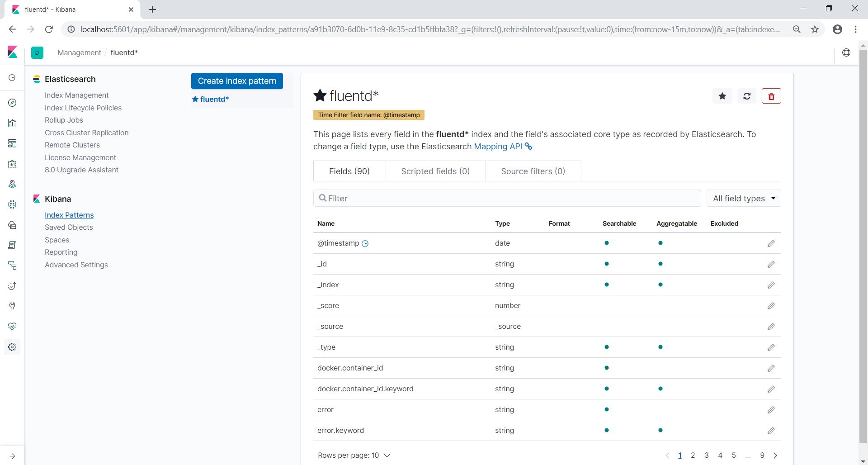
Task: Edit the error.keyword field pencil icon
Action: coord(771,431)
